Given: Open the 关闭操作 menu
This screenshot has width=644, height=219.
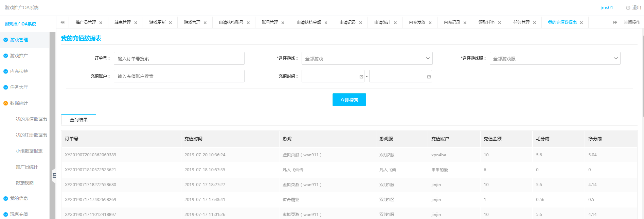Looking at the screenshot, I should [632, 22].
